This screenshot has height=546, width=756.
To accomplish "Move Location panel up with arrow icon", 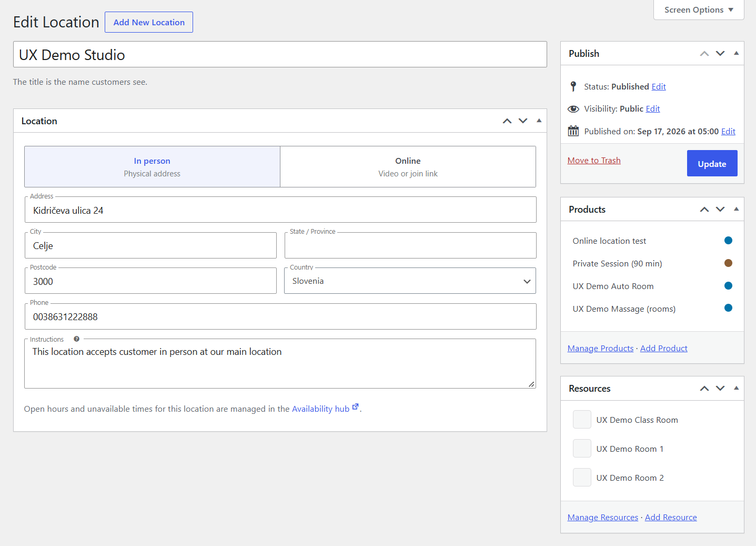I will pyautogui.click(x=507, y=121).
